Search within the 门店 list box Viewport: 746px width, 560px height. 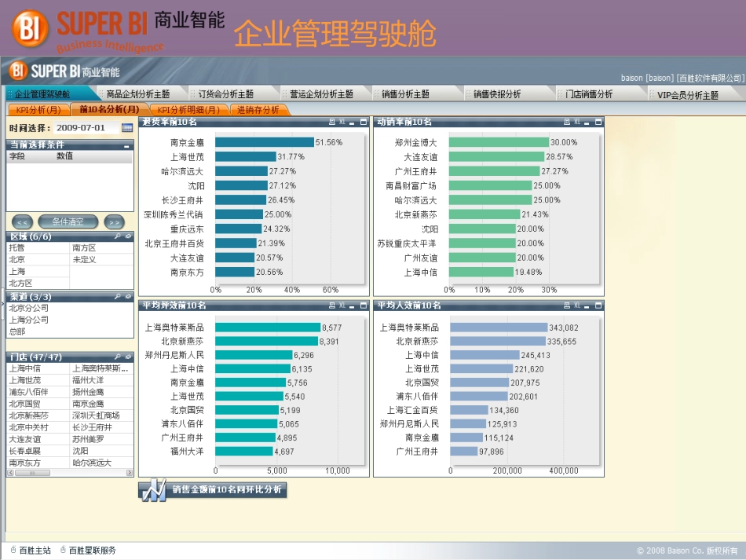pos(118,357)
